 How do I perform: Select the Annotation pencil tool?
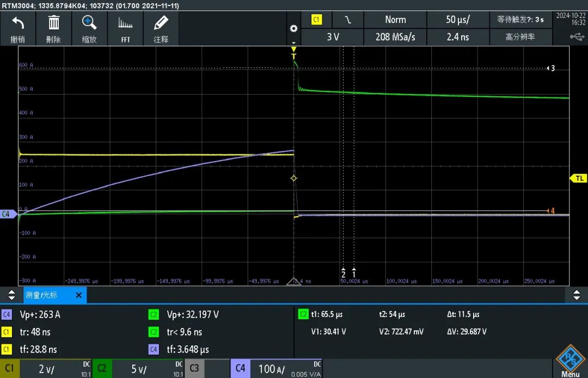click(x=161, y=22)
